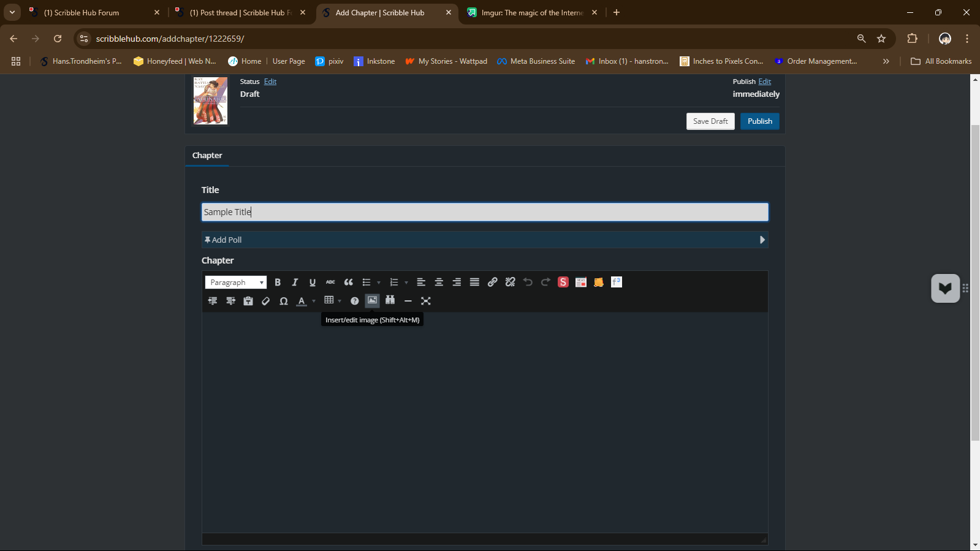The width and height of the screenshot is (980, 551).
Task: Toggle bold formatting in the chapter editor
Action: pos(278,283)
